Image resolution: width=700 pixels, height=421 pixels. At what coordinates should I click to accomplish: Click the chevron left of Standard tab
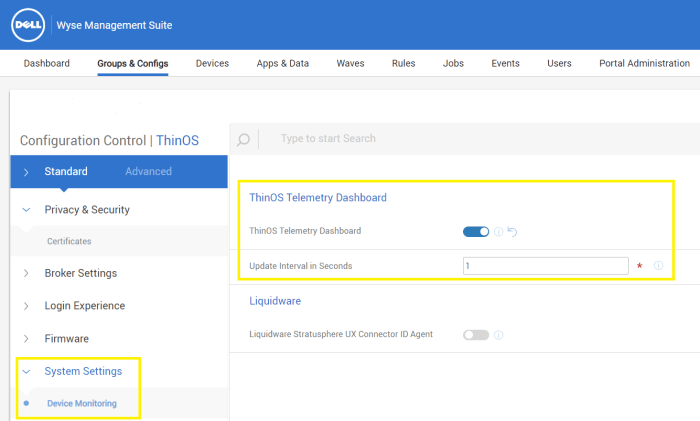(26, 172)
